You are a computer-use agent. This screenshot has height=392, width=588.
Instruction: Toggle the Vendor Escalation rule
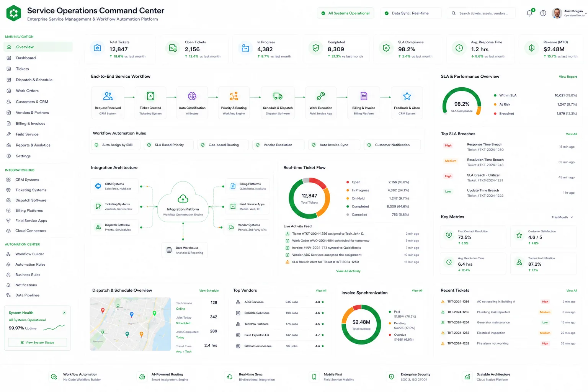278,145
